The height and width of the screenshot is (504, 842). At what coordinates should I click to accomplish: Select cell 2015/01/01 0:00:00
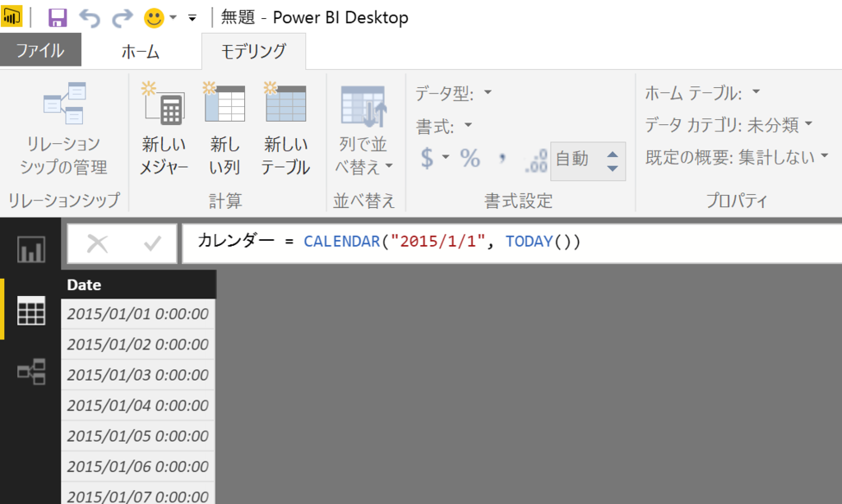(138, 314)
